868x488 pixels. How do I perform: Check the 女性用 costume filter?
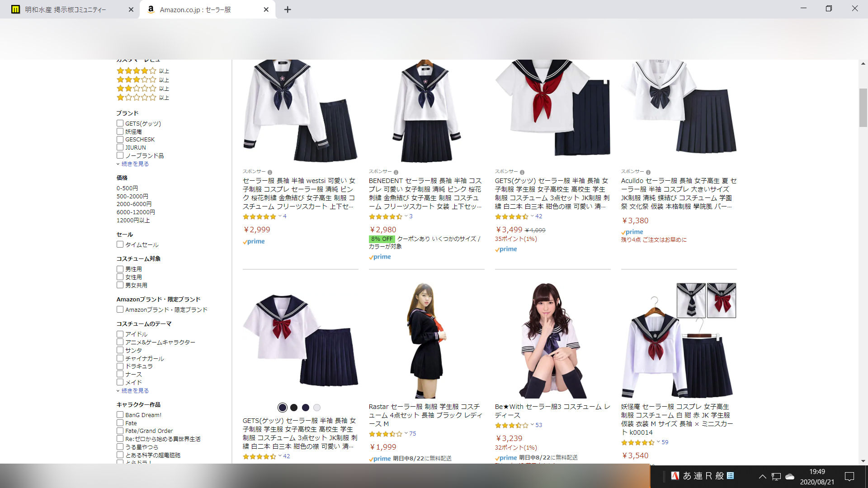pyautogui.click(x=120, y=277)
